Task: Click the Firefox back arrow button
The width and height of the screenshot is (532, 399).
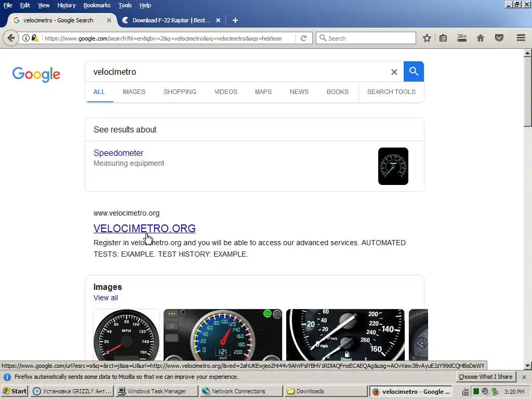Action: click(11, 38)
